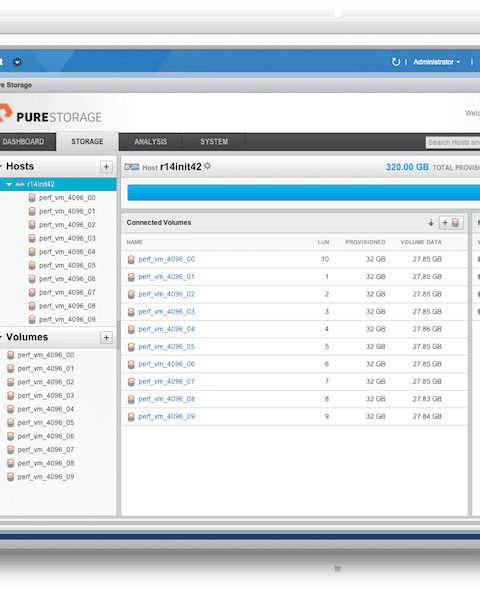
Task: Sort Connected Volumes by NAME column
Action: point(135,242)
